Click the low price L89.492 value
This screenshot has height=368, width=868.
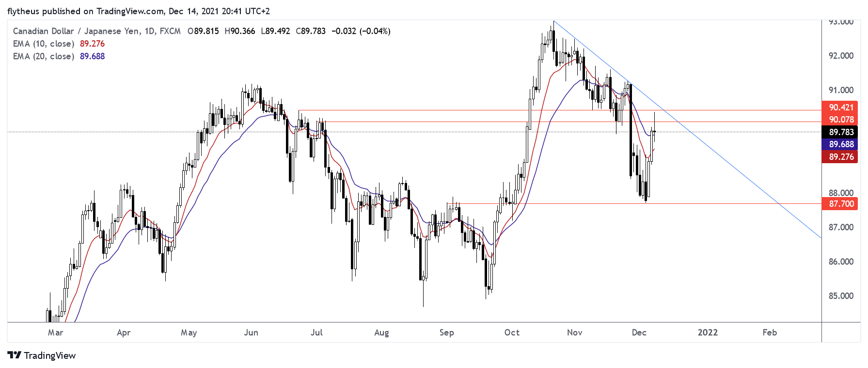pos(275,31)
